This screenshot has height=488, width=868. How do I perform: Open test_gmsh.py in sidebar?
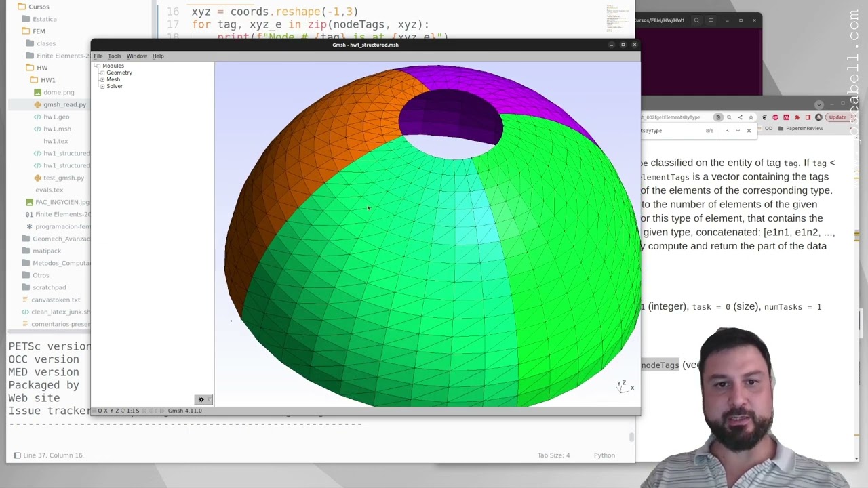(x=63, y=178)
